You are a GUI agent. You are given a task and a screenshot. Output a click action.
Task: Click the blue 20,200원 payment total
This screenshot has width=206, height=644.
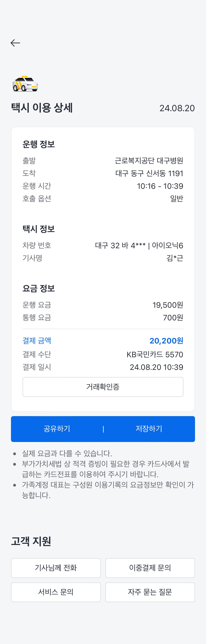click(x=166, y=341)
